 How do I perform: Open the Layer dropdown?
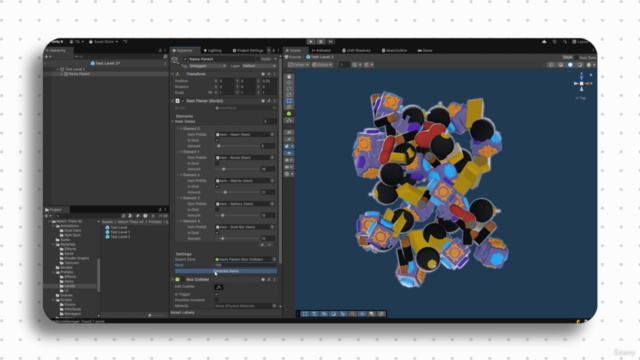click(259, 66)
